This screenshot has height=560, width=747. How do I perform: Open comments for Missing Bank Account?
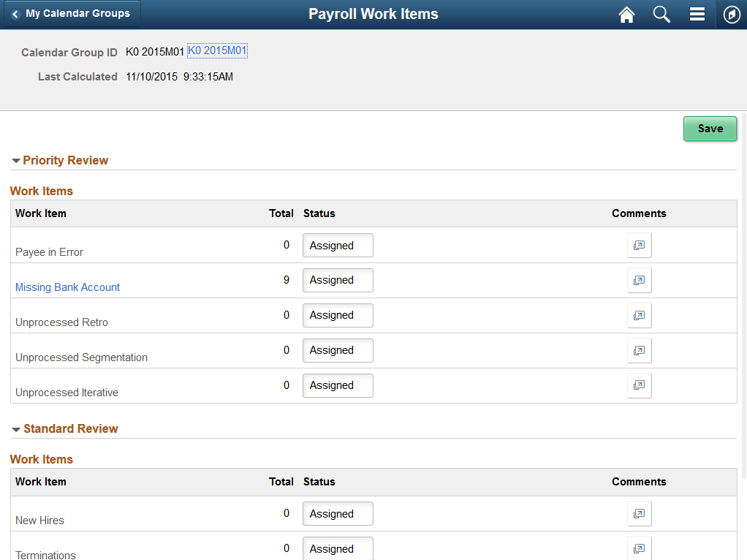[x=639, y=280]
